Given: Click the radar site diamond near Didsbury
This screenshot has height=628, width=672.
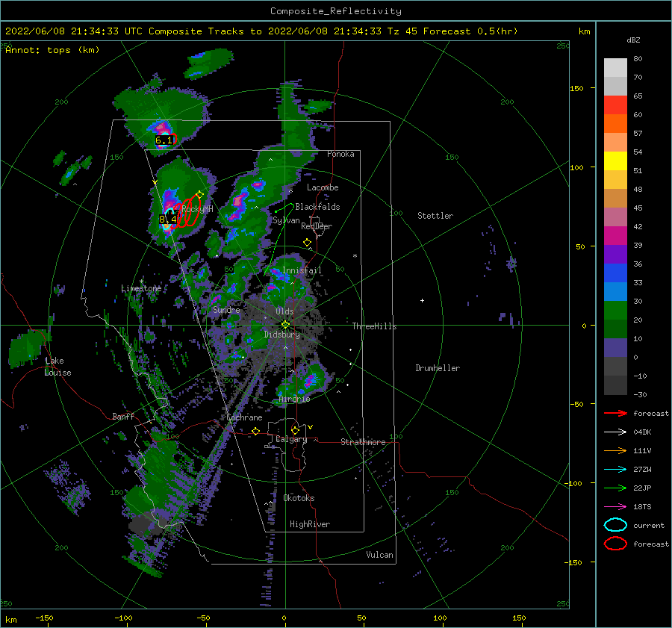Looking at the screenshot, I should pyautogui.click(x=285, y=325).
